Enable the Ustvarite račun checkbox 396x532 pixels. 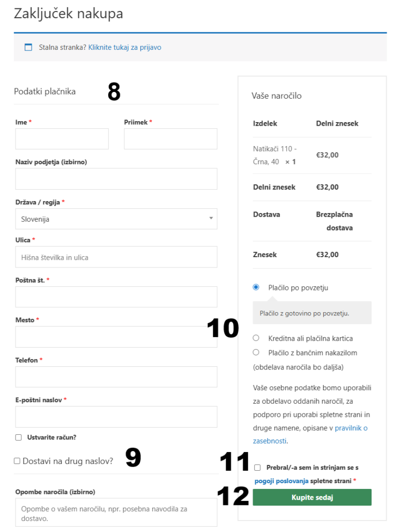[x=19, y=437]
